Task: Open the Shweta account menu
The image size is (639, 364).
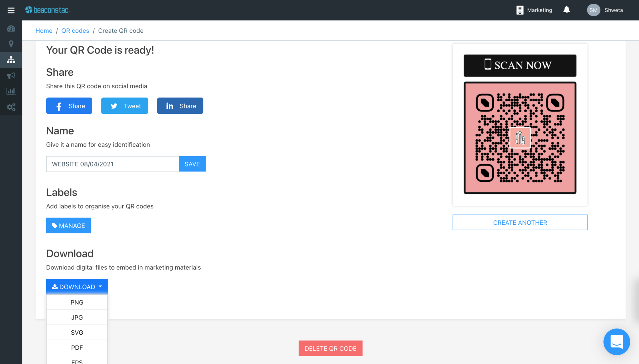Action: (x=605, y=10)
